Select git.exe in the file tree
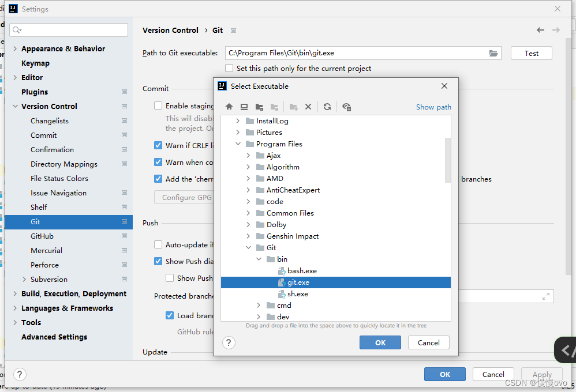Viewport: 576px width, 392px height. (x=336, y=282)
